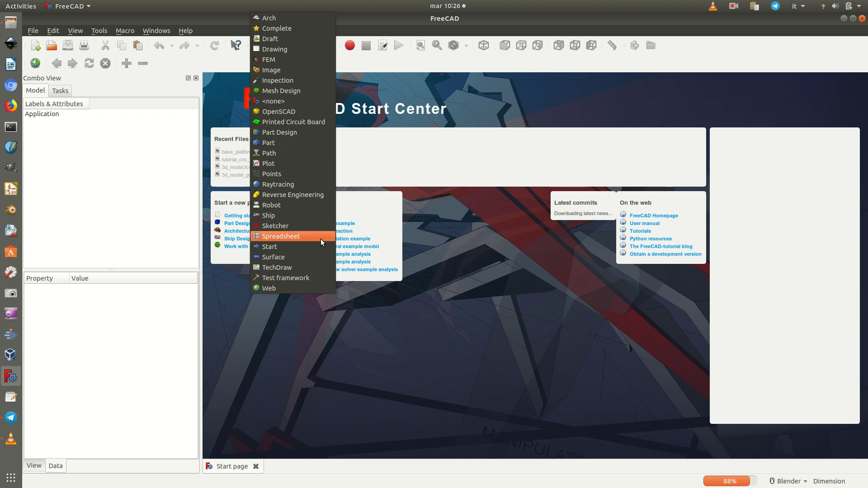Create a new document with the toolbar icon
The image size is (868, 488).
tap(35, 45)
